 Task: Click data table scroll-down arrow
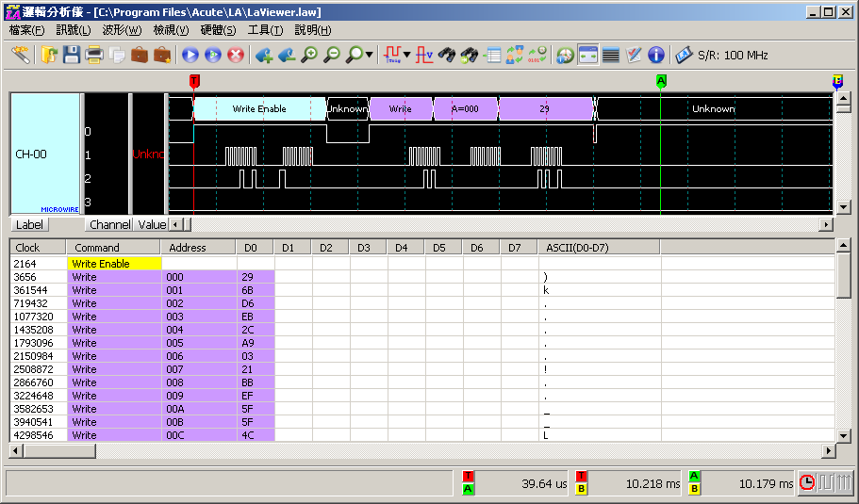click(844, 436)
